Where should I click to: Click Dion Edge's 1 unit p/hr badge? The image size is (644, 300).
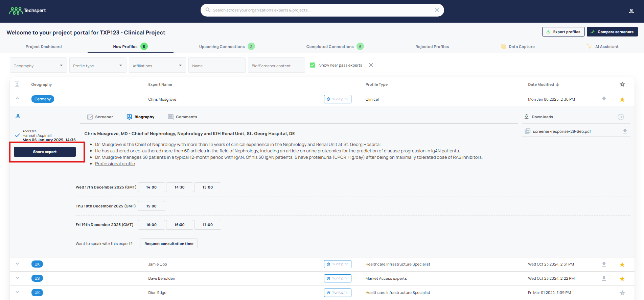(338, 293)
